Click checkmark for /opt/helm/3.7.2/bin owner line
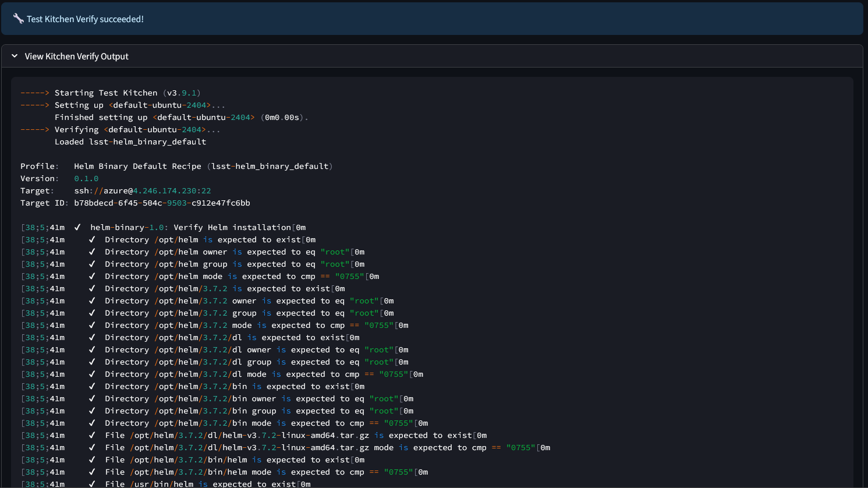The height and width of the screenshot is (488, 868). tap(92, 399)
